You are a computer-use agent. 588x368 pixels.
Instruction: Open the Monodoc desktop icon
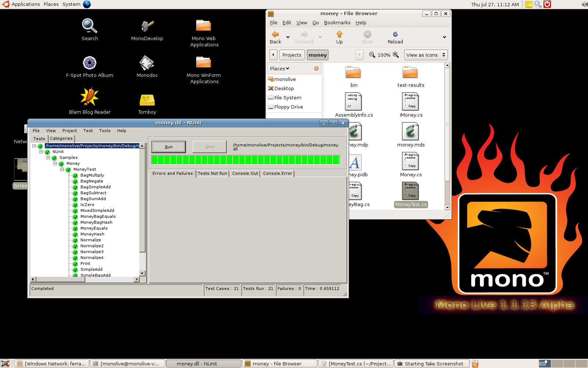pos(147,63)
